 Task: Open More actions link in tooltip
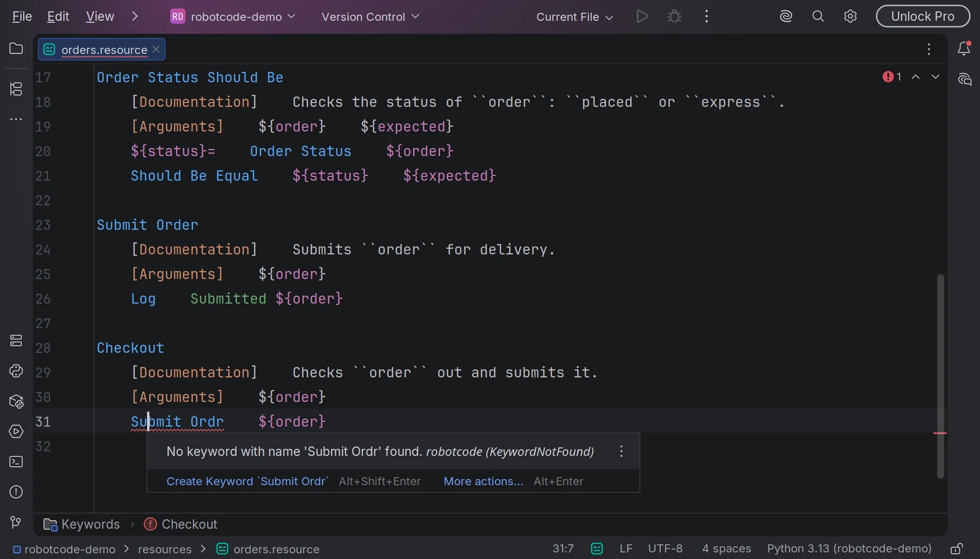(x=483, y=481)
